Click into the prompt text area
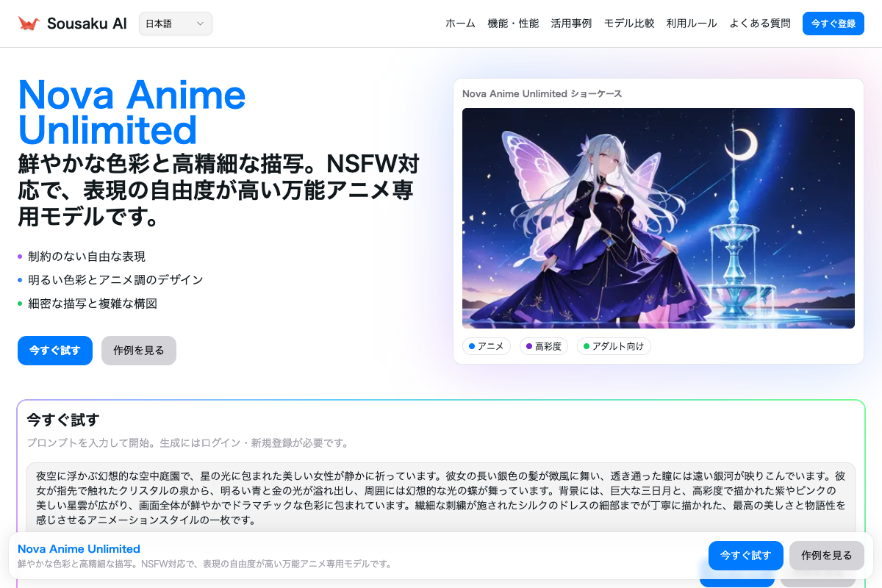Image resolution: width=882 pixels, height=588 pixels. [441, 497]
